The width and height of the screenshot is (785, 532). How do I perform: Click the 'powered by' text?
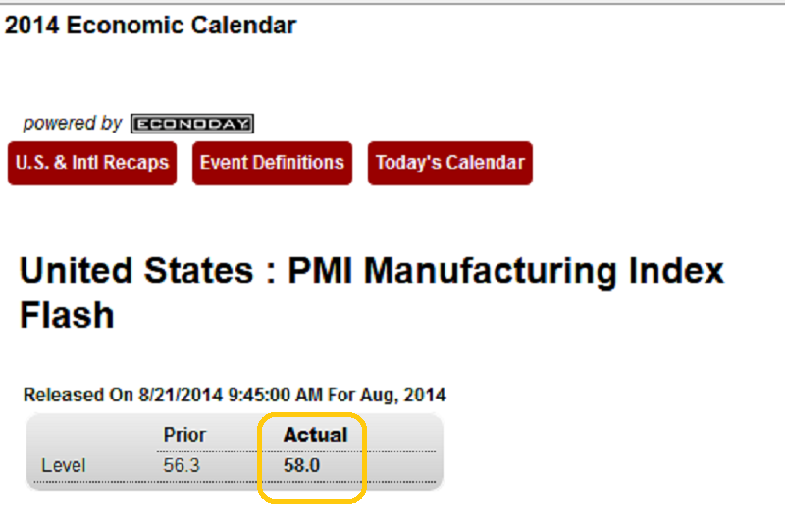(x=72, y=124)
